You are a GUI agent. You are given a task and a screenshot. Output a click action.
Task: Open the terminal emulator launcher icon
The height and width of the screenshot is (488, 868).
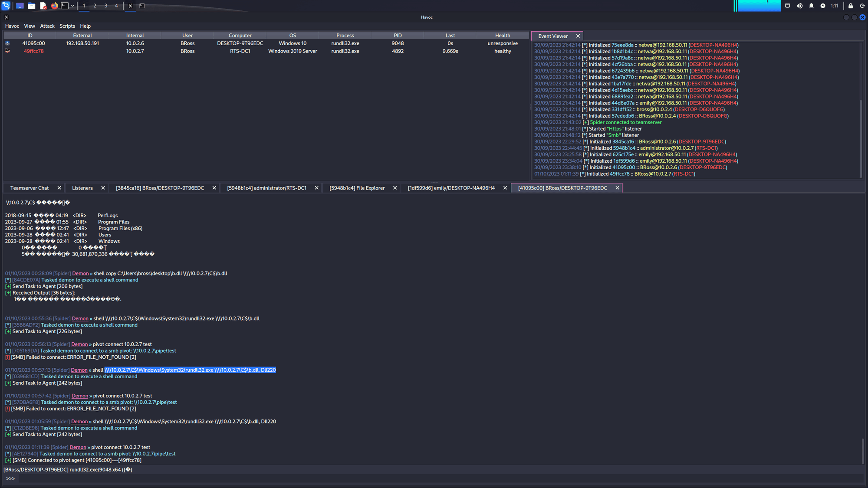click(x=65, y=6)
